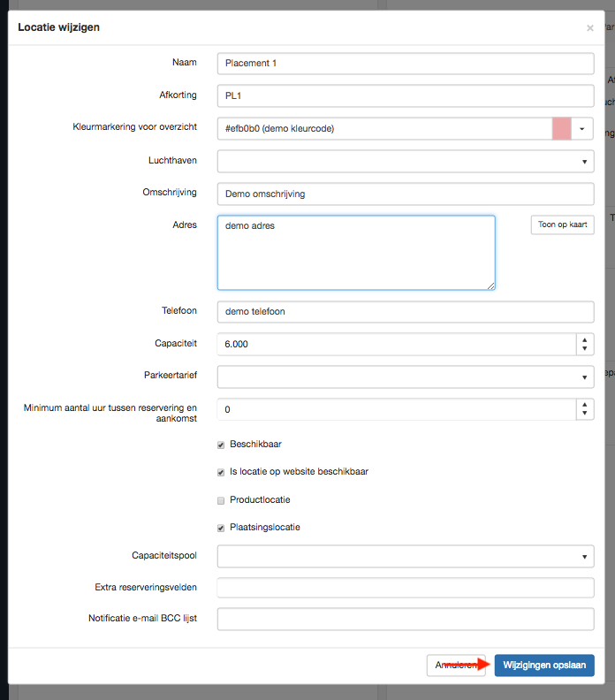Click the Toon op kaart button

coord(562,224)
